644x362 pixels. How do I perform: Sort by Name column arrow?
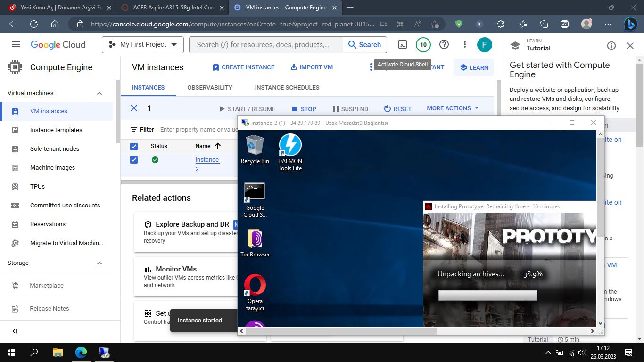click(218, 146)
